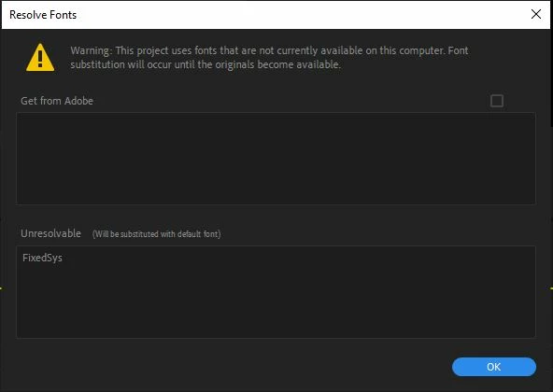Click the word 'Warning:' in the message
The image size is (553, 392).
pos(92,50)
